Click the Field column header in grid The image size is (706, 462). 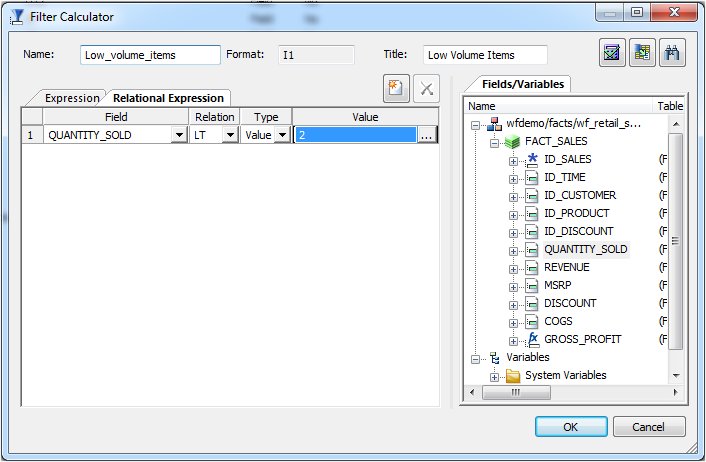(x=116, y=117)
